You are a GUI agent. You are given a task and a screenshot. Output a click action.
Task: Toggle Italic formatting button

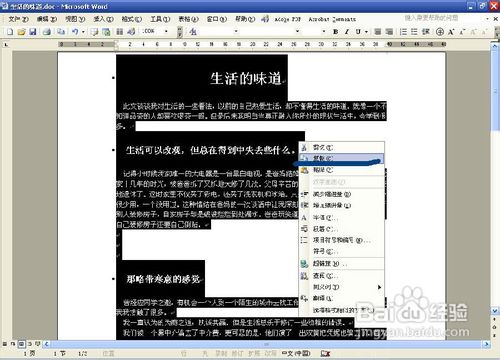[x=347, y=32]
